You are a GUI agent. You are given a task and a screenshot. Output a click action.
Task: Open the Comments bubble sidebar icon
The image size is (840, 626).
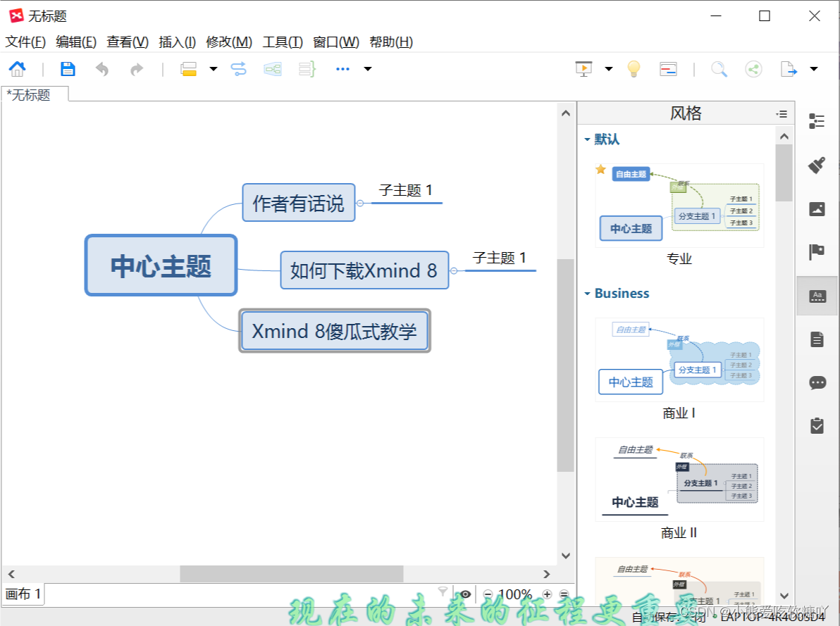pos(817,383)
